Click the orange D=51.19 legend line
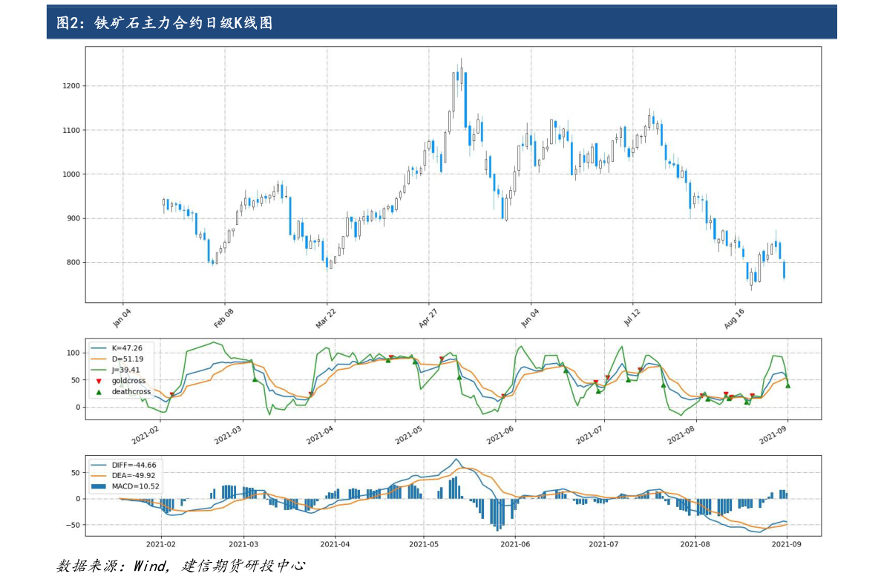The image size is (884, 588). point(99,359)
